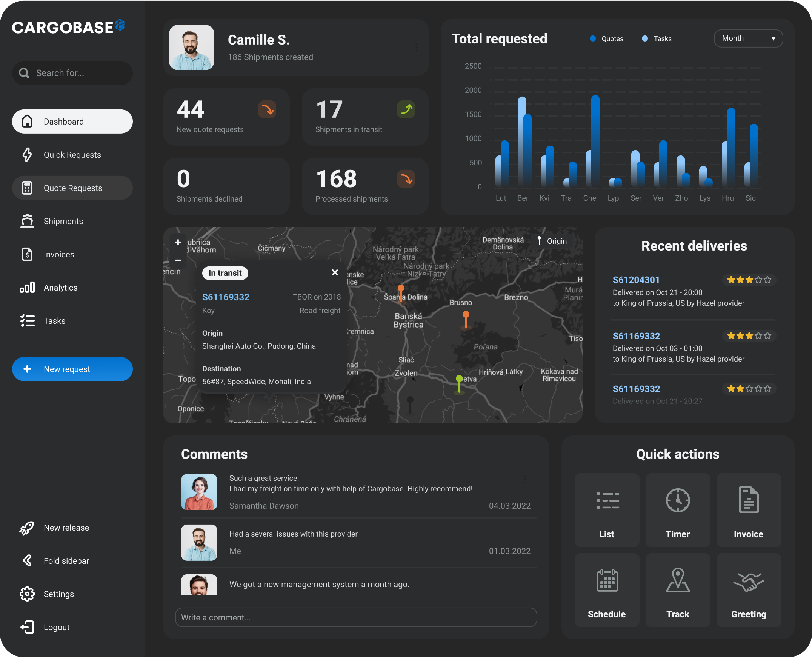Create a New request

72,369
